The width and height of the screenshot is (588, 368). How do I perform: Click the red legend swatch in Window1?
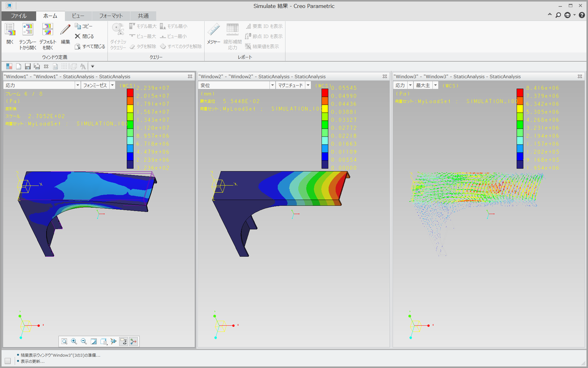(130, 93)
